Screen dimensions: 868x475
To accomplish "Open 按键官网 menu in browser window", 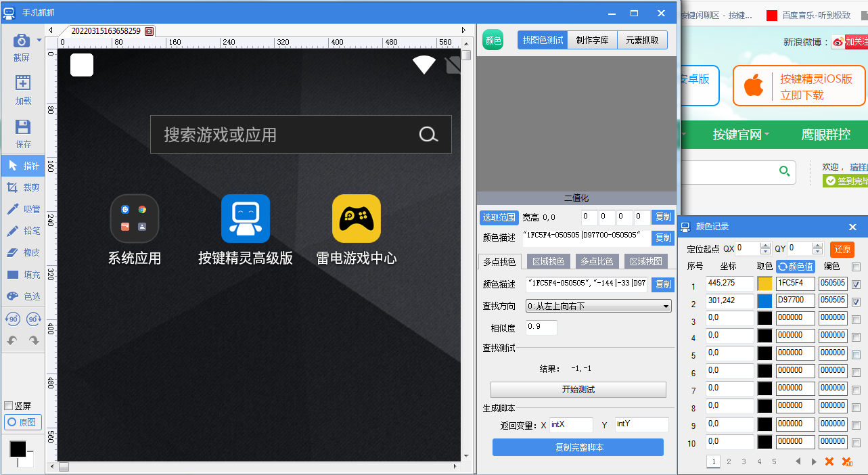I will (741, 135).
